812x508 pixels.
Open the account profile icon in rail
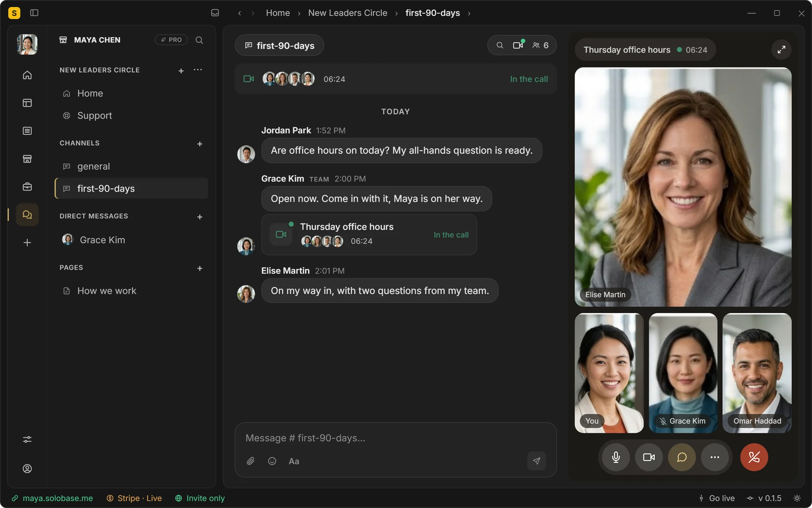pos(27,469)
